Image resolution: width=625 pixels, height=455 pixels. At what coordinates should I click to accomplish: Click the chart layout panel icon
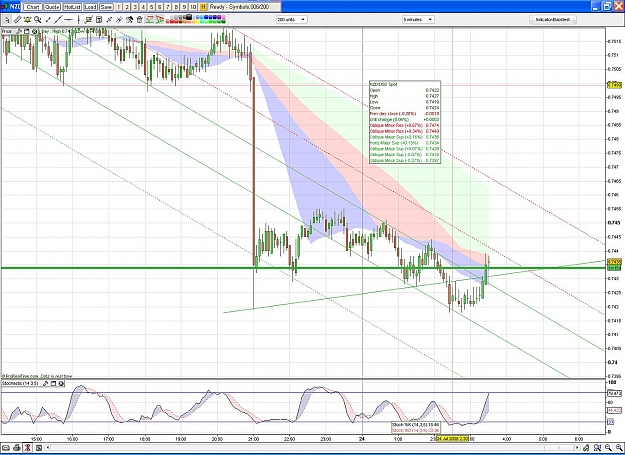click(99, 19)
